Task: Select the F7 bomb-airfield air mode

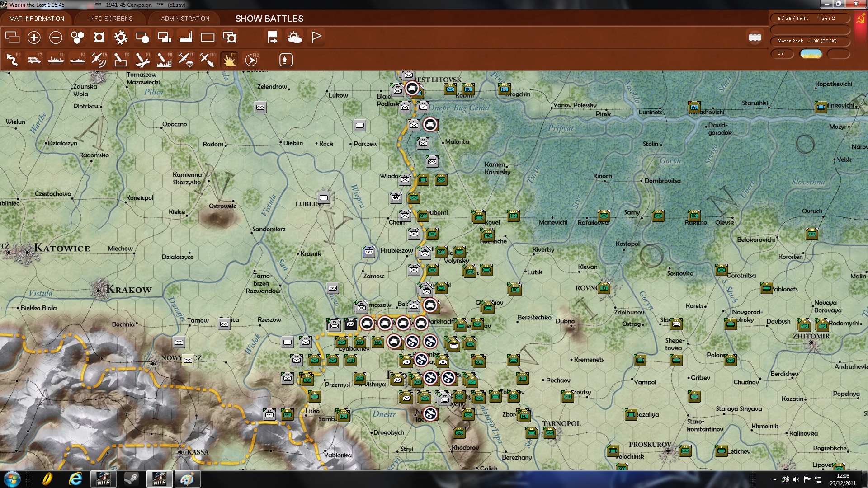Action: point(142,60)
